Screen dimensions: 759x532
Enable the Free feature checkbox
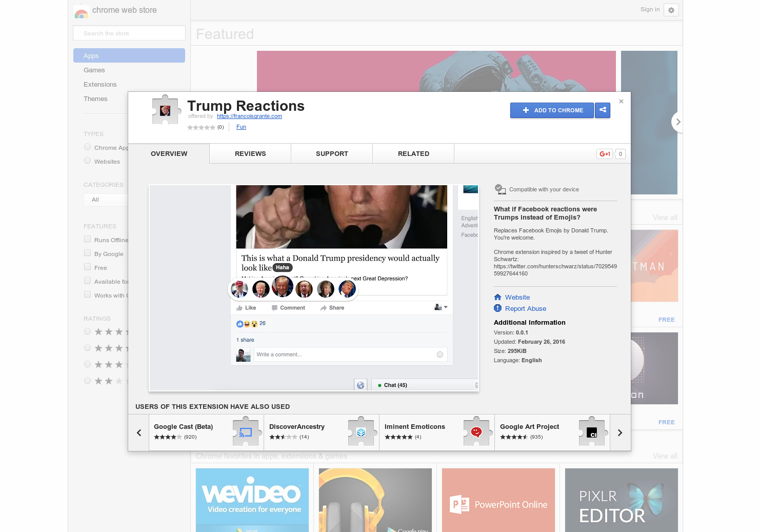coord(88,267)
